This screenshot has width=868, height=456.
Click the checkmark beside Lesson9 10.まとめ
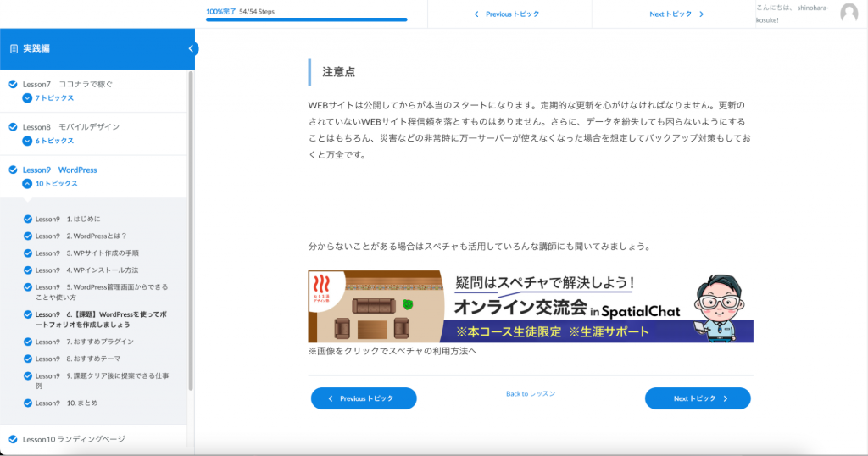tap(27, 403)
